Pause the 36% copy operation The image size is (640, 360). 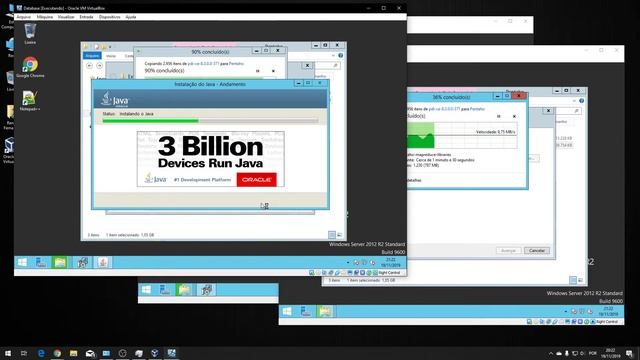[498, 116]
